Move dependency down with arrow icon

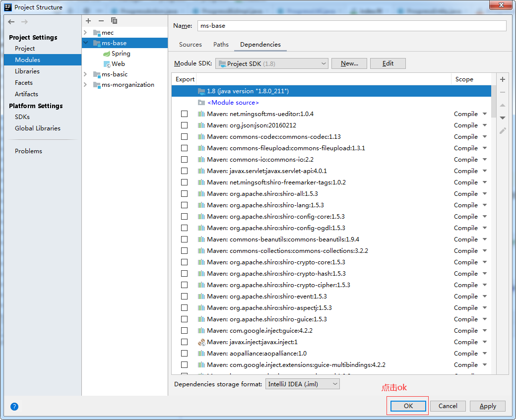point(503,118)
